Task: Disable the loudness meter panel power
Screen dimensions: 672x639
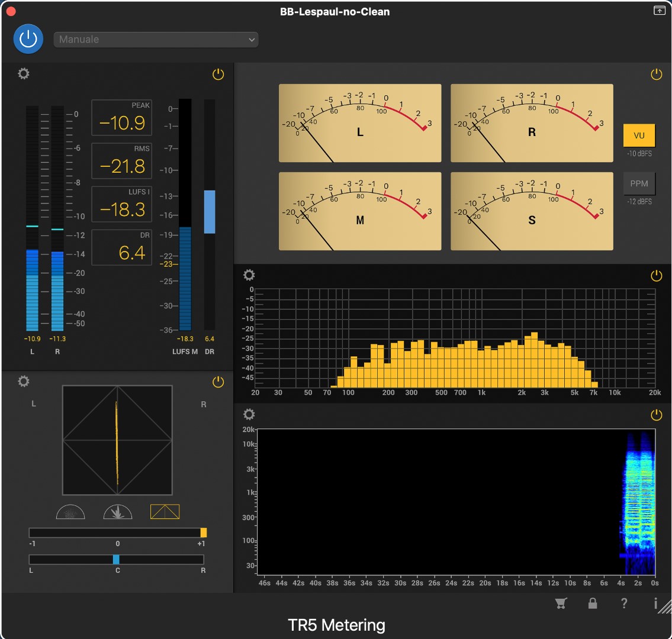Action: point(218,74)
